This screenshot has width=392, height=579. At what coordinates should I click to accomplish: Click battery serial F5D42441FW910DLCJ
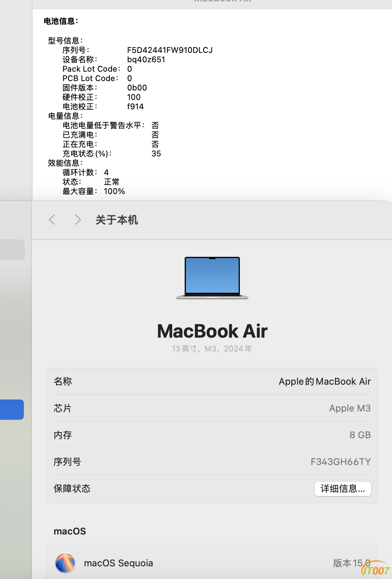pos(170,50)
